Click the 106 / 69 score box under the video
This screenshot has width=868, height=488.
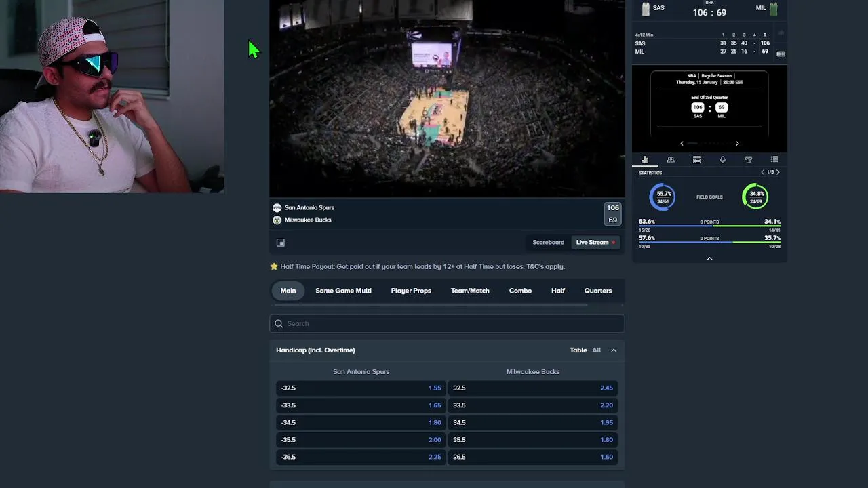tap(613, 214)
